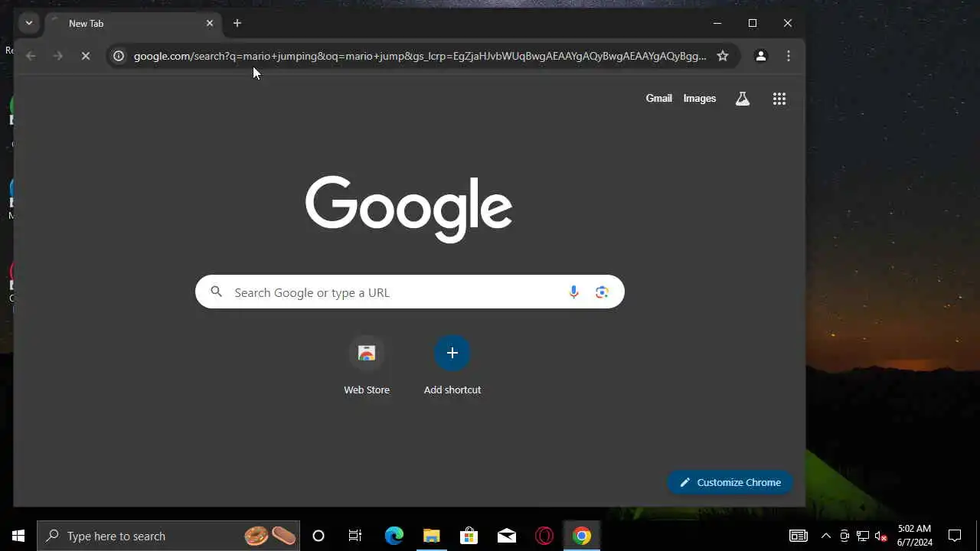980x551 pixels.
Task: Open File Explorer from taskbar
Action: point(431,536)
